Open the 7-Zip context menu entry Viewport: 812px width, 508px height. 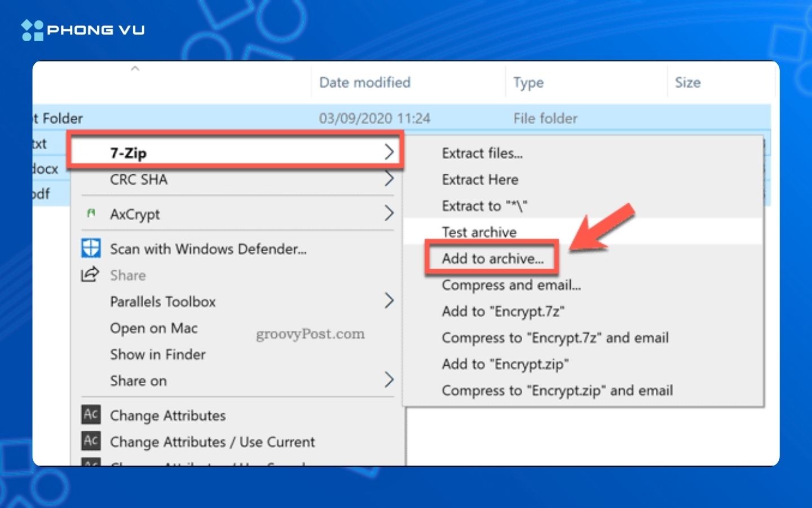coord(235,151)
